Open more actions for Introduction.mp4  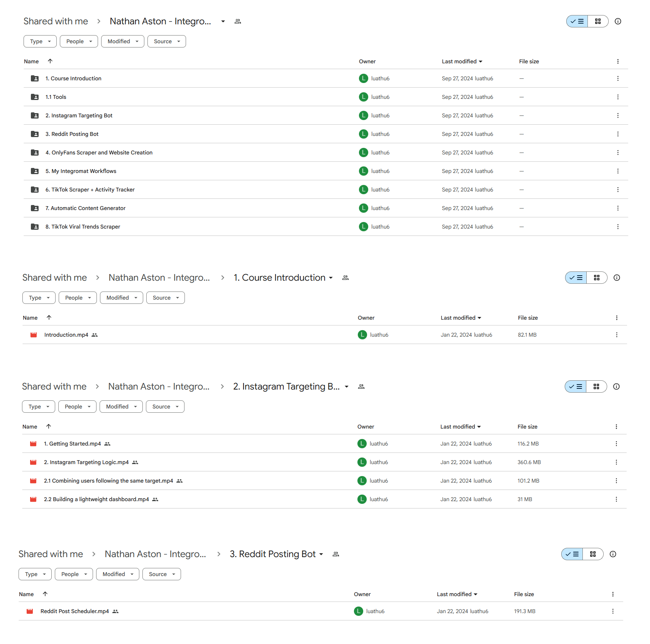(616, 335)
